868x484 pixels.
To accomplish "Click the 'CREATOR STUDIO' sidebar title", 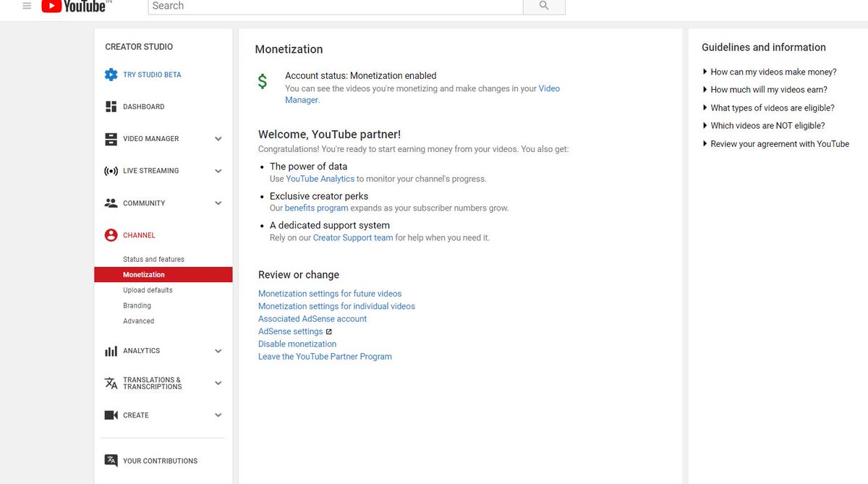I will coord(139,47).
